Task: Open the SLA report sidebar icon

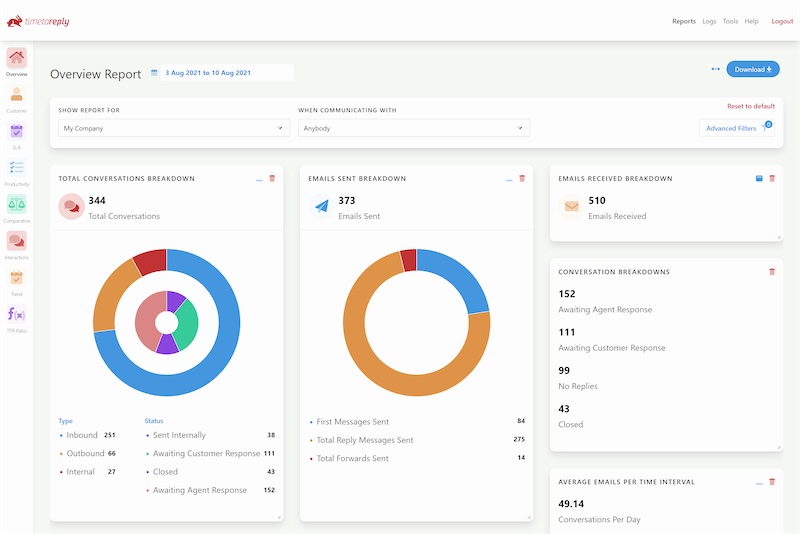Action: tap(16, 131)
